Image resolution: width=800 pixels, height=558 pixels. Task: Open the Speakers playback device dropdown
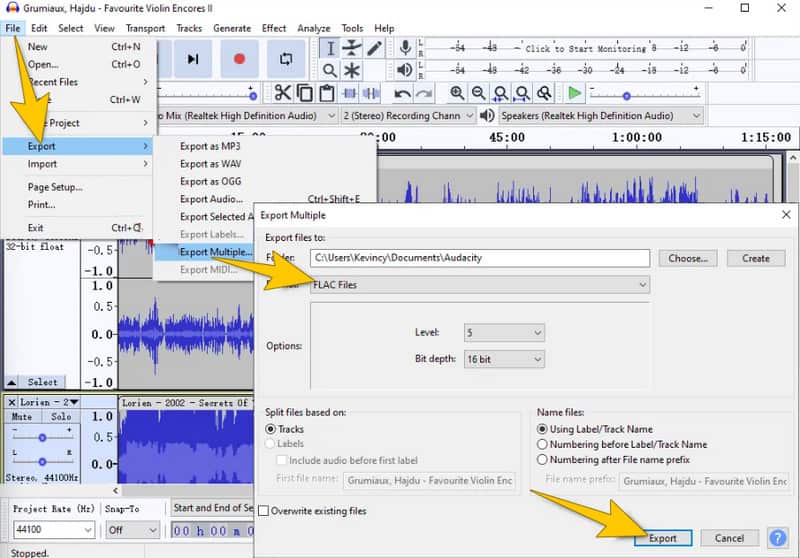tap(601, 116)
